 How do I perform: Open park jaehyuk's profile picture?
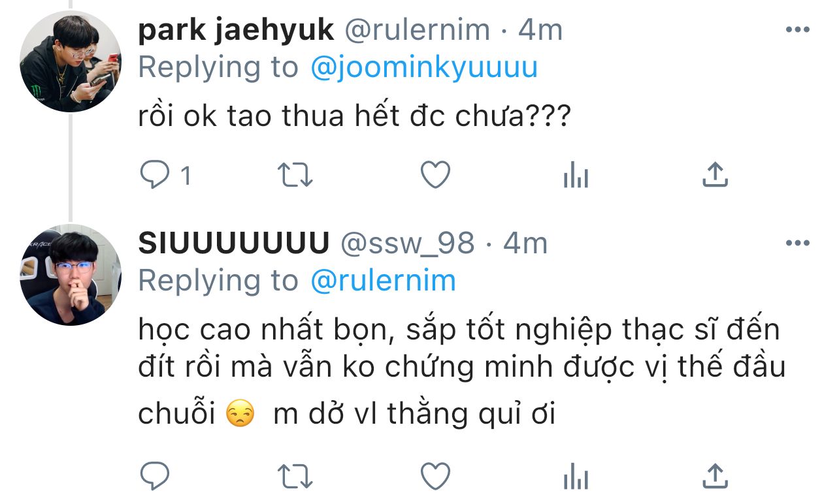(x=71, y=62)
